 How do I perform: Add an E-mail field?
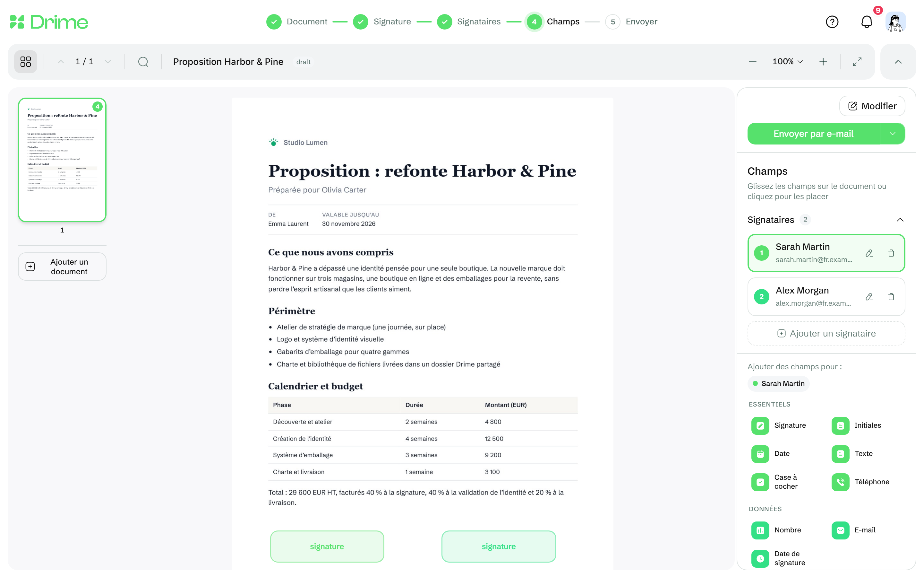tap(854, 530)
